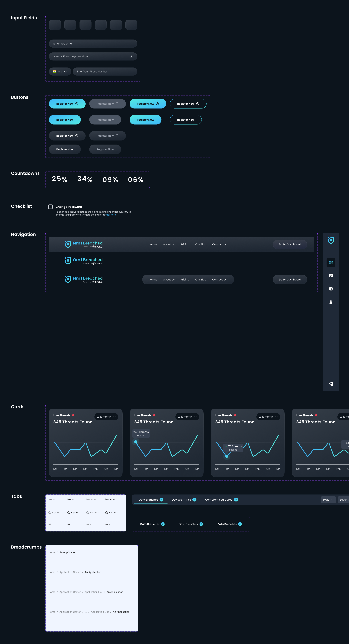
Task: Expand dark house-icon Home tab with chevron
Action: click(112, 512)
